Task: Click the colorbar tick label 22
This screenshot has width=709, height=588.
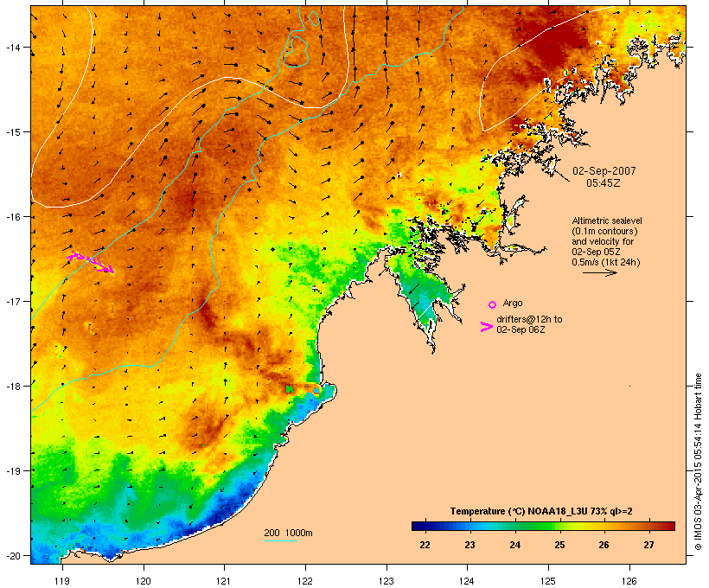Action: coord(425,545)
